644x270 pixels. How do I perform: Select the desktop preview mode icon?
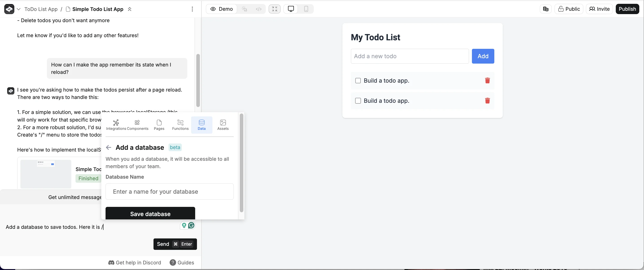point(291,9)
